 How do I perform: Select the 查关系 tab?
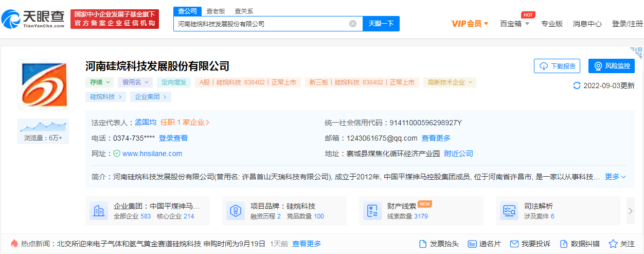[244, 11]
